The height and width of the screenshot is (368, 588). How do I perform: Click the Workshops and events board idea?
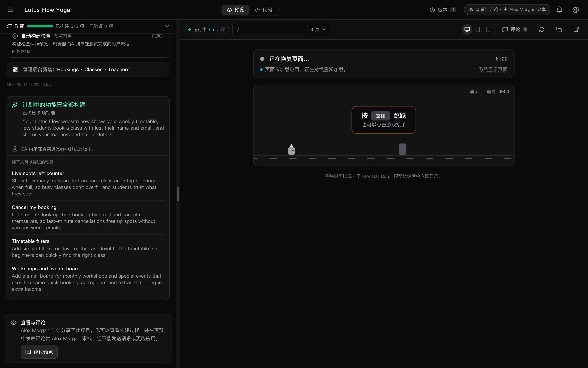[x=88, y=279]
